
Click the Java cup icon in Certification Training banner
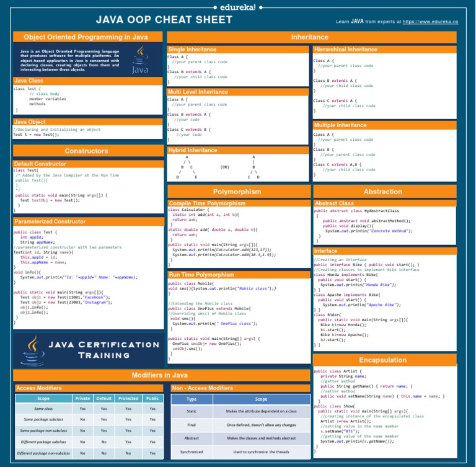32,350
